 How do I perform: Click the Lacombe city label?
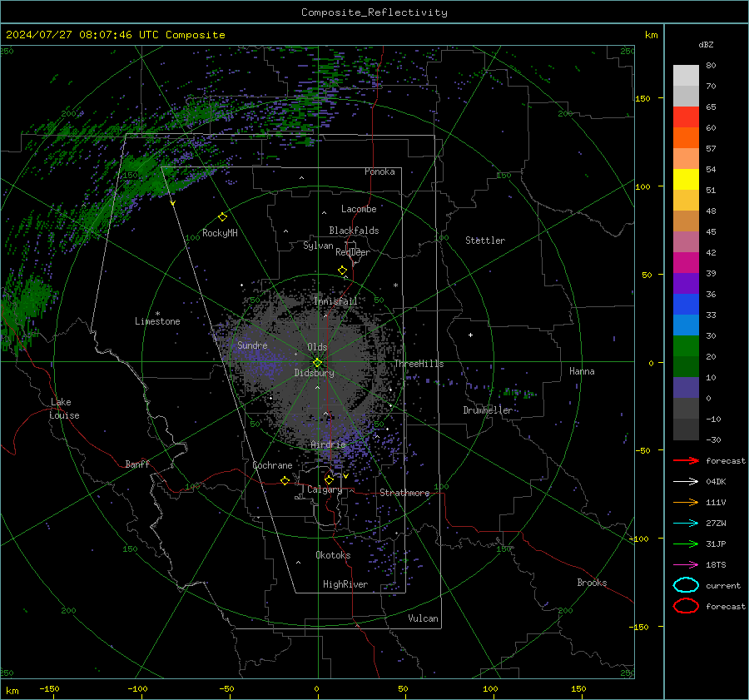coord(359,209)
